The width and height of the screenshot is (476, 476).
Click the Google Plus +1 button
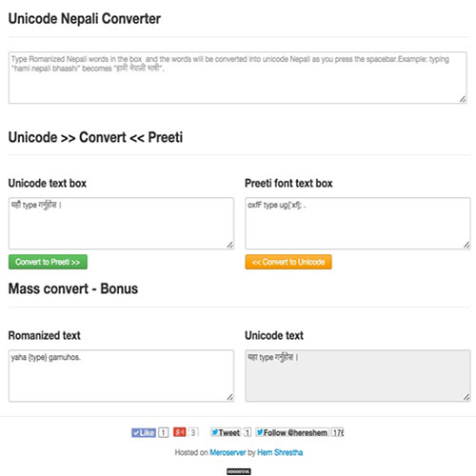coord(180,432)
